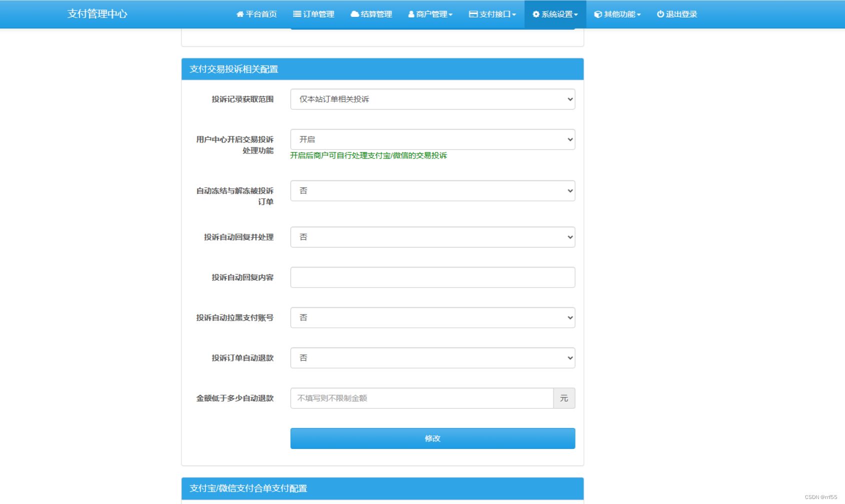Open the 商户管理 menu
845x504 pixels.
(430, 14)
